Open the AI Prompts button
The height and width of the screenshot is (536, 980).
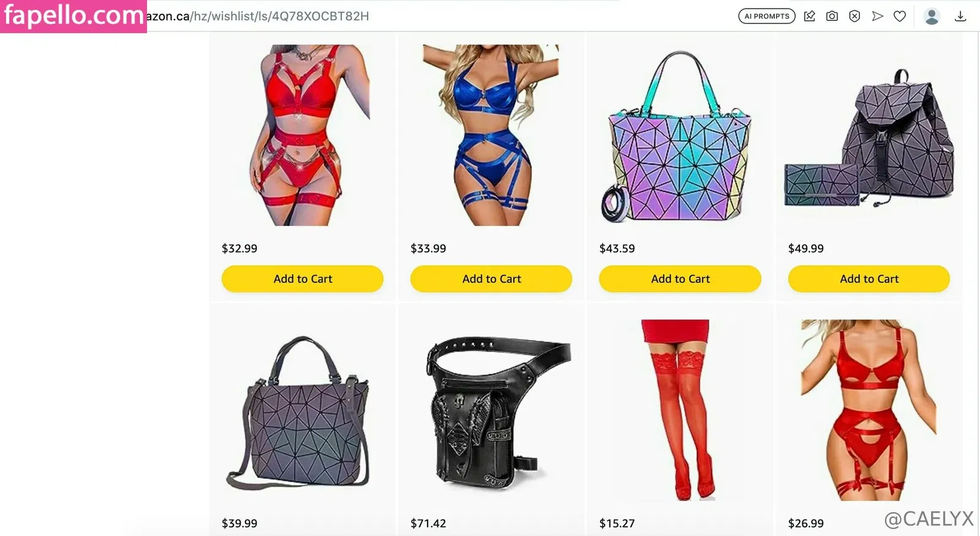pyautogui.click(x=766, y=17)
